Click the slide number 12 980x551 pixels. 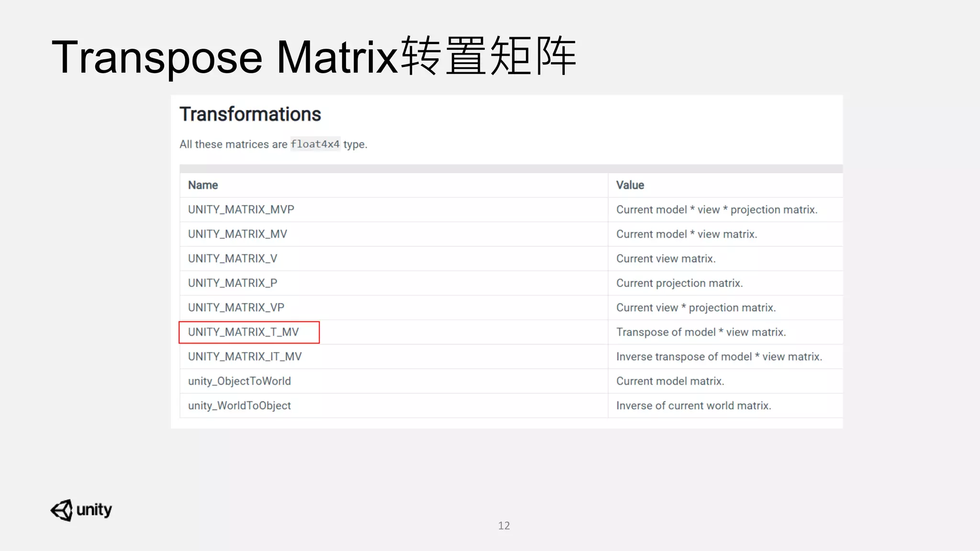pyautogui.click(x=504, y=526)
